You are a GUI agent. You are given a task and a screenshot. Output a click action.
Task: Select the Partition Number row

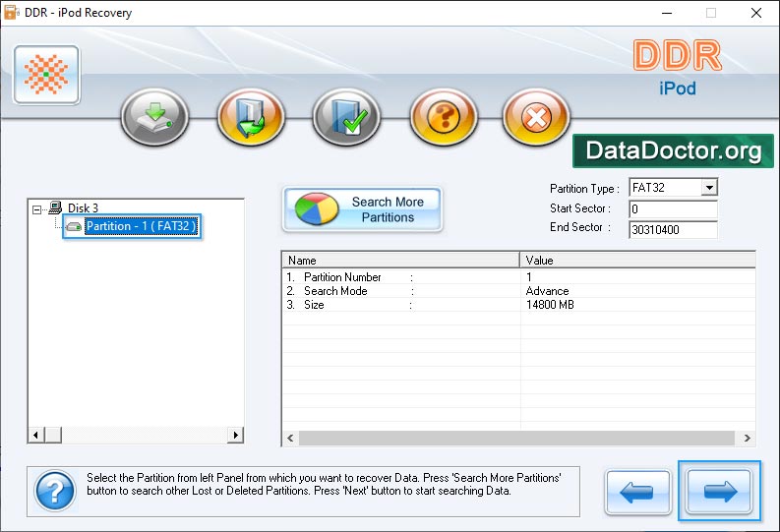tap(518, 277)
